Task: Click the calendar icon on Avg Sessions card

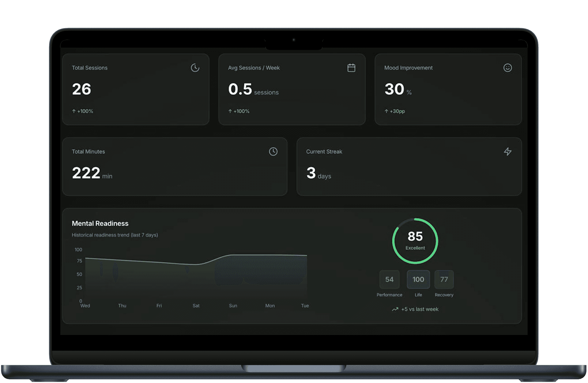Action: pyautogui.click(x=351, y=68)
